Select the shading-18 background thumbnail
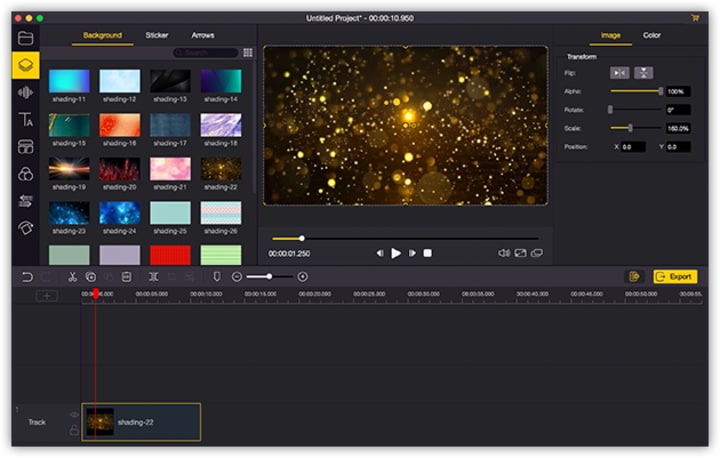Screen dimensions: 720x458 coord(220,125)
